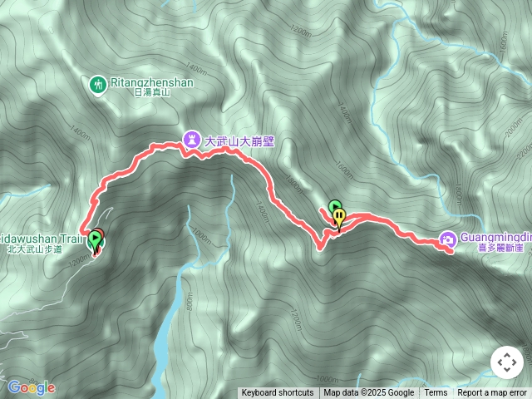Click the Guangmingding 喜多麗斷崖 label
The height and width of the screenshot is (399, 532).
tap(496, 242)
